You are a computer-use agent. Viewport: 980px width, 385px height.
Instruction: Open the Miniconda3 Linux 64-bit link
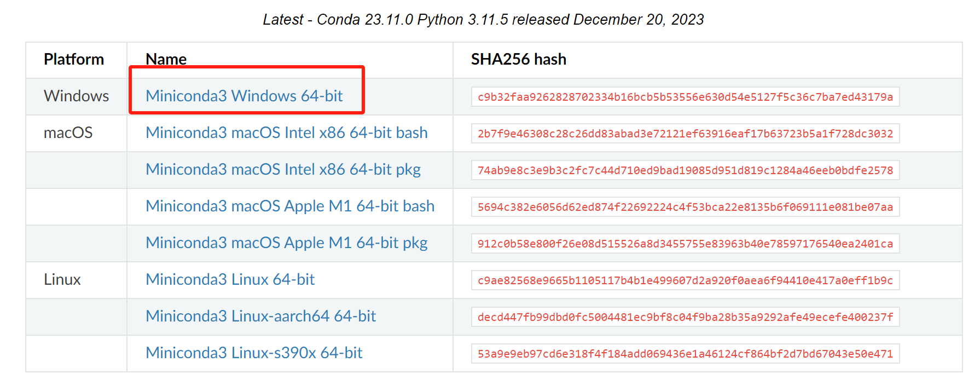coord(230,279)
